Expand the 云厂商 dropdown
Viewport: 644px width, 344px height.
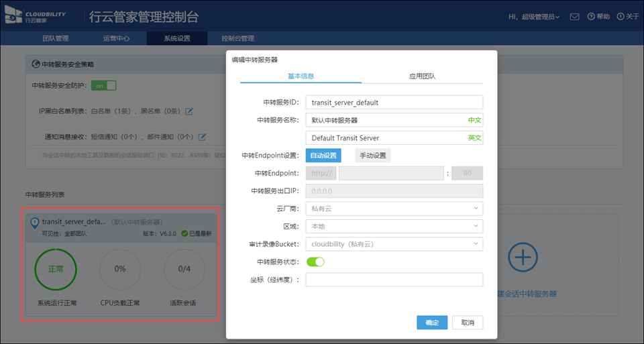pos(394,209)
